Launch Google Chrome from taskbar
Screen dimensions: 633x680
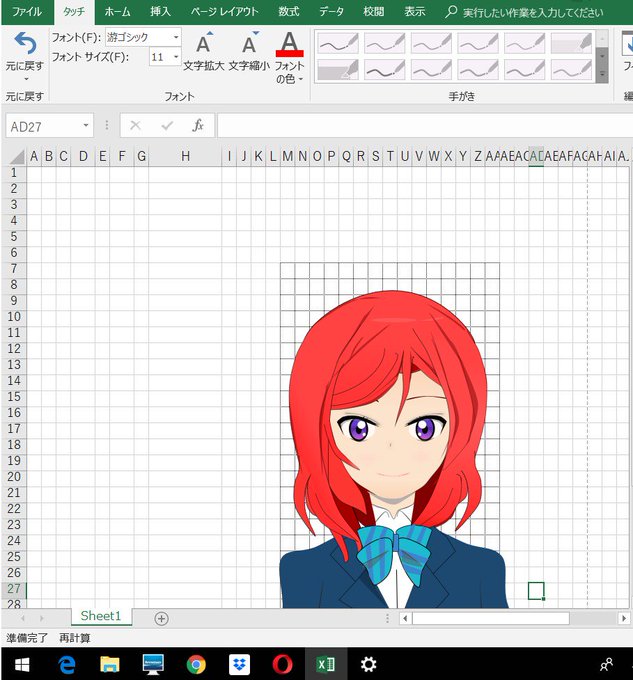196,664
